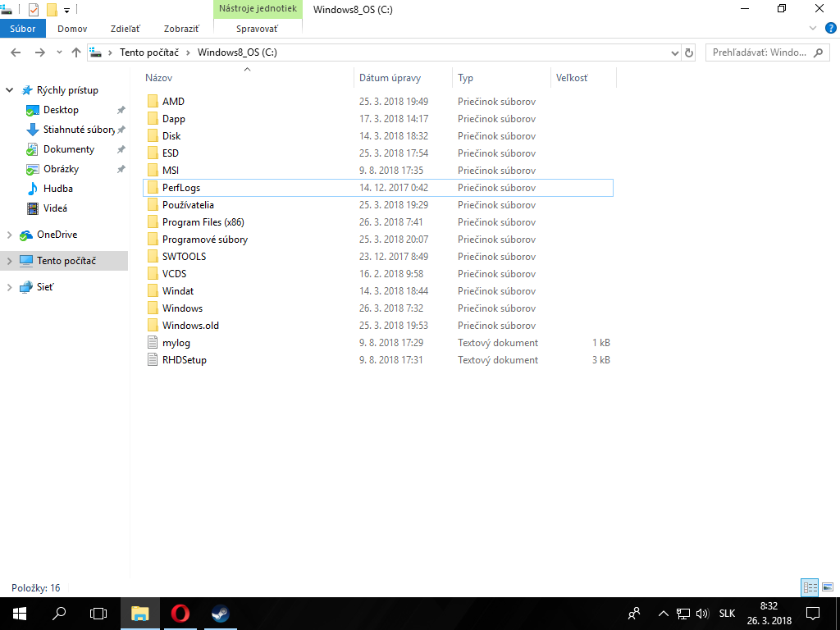
Task: Launch Steam from the taskbar
Action: click(220, 614)
